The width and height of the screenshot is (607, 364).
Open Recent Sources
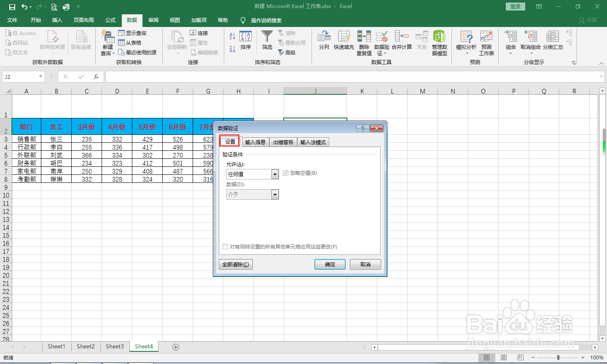(x=137, y=52)
